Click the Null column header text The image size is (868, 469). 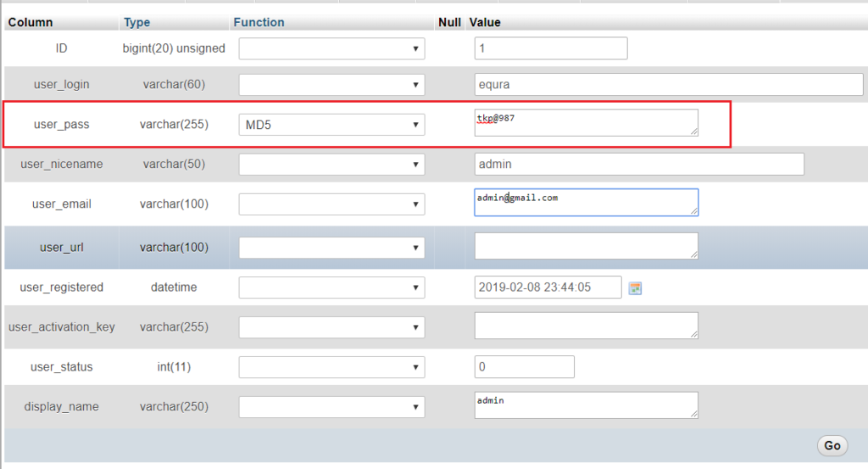point(449,22)
